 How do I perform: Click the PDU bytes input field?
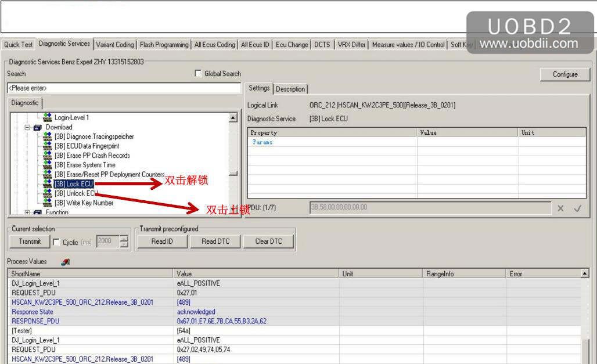(430, 207)
